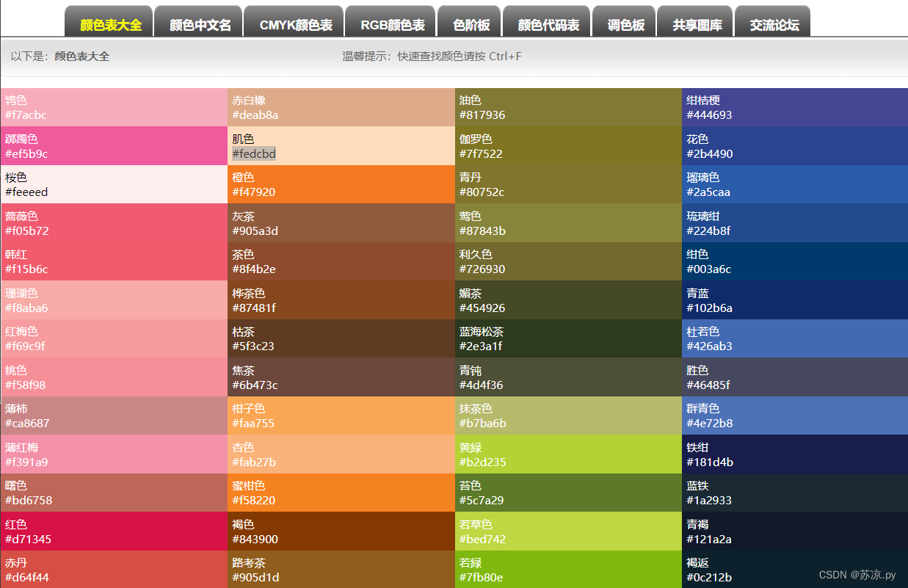Screen dimensions: 908x588
Task: Click the highlighted #fedcbd code text
Action: pos(254,153)
